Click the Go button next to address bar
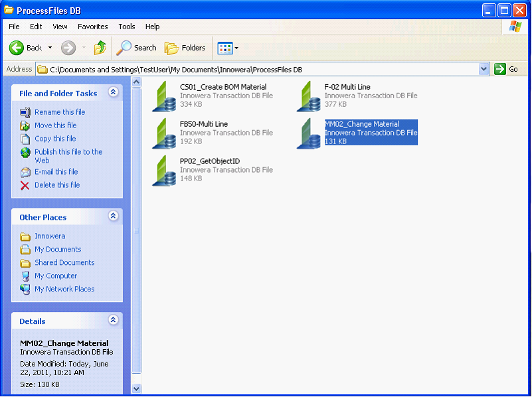This screenshot has height=397, width=532. [507, 69]
